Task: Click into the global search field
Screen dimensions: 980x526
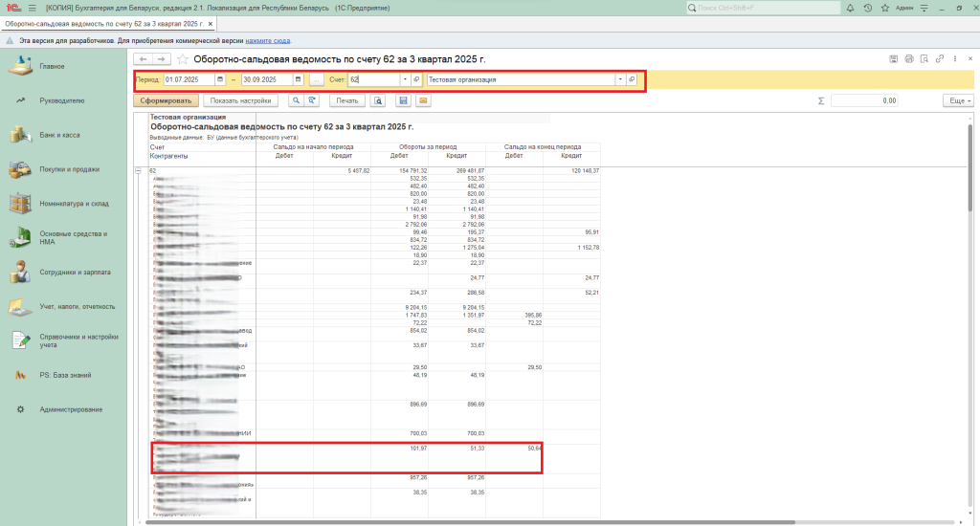Action: [x=766, y=8]
